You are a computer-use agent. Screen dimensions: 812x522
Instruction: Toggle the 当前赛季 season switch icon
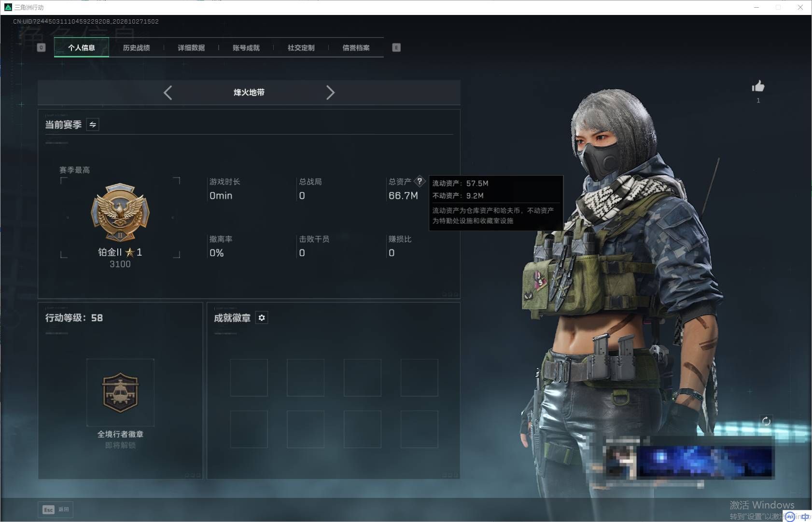click(93, 124)
